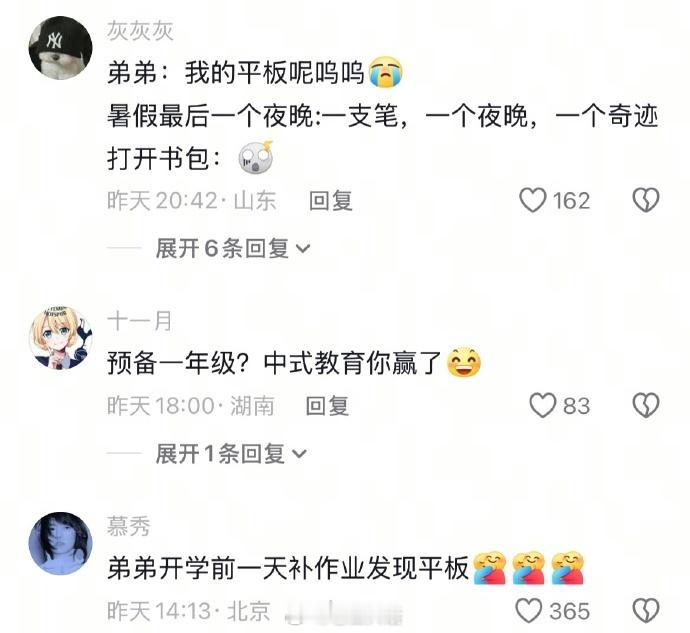Tap broken heart on 十一月's comment
The image size is (690, 633).
click(646, 405)
